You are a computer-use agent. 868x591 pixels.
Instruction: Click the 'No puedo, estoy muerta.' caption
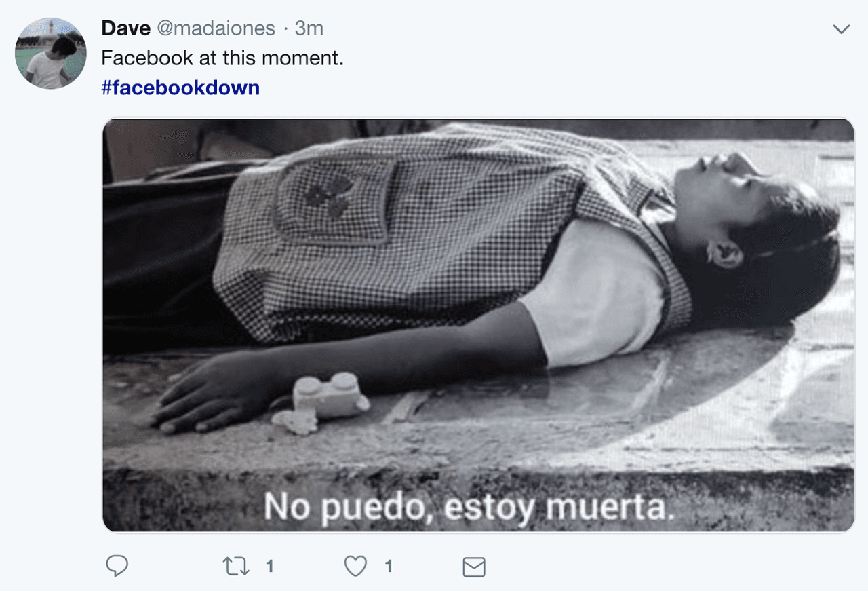(x=469, y=507)
